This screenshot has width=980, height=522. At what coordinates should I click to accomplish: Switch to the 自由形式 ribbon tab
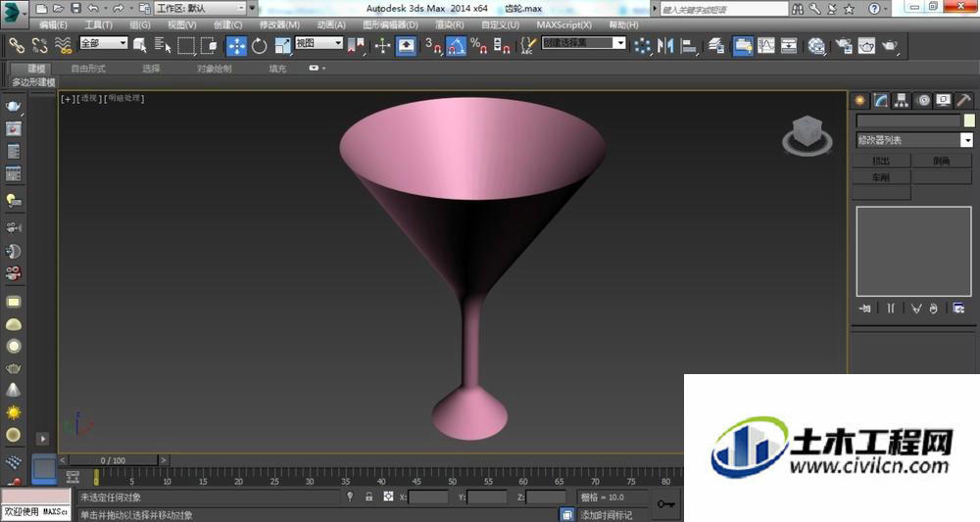pos(88,68)
